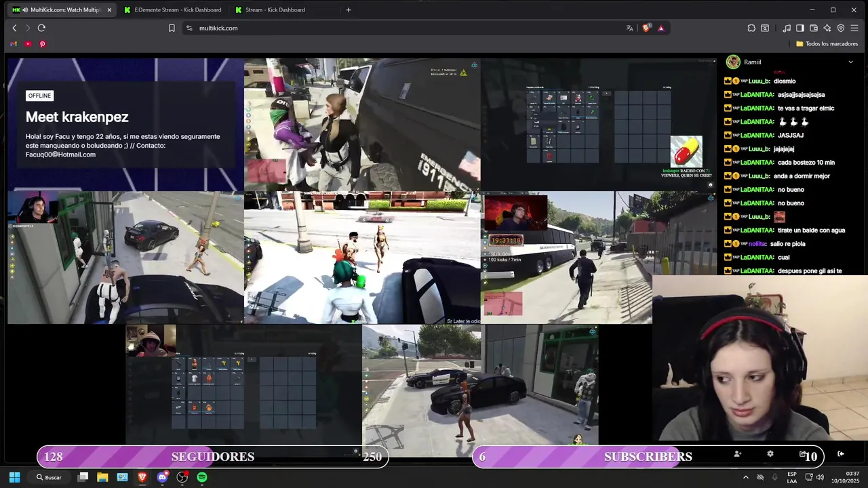Show hidden system tray icons chevron
Screen dimensions: 868x488
pyautogui.click(x=746, y=477)
